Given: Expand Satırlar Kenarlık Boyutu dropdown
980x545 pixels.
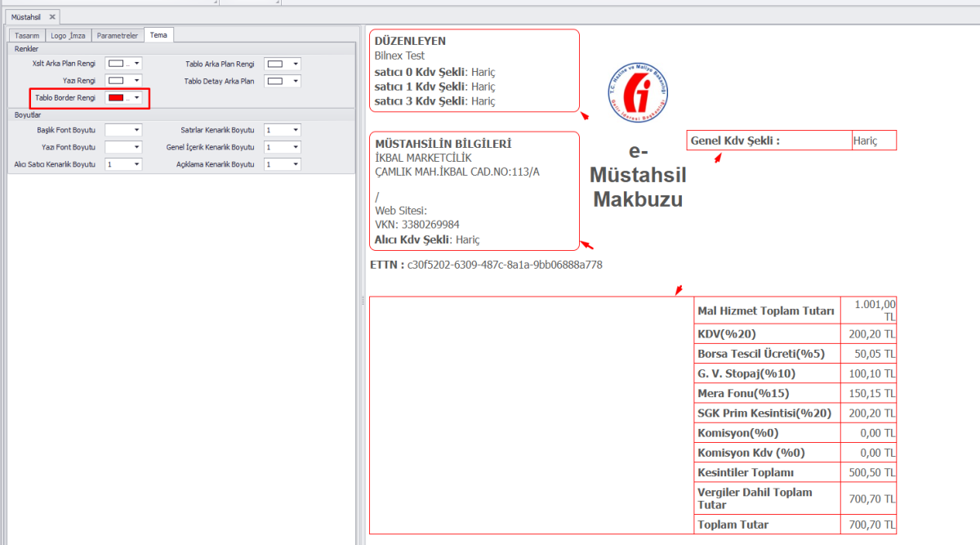Looking at the screenshot, I should pyautogui.click(x=295, y=130).
